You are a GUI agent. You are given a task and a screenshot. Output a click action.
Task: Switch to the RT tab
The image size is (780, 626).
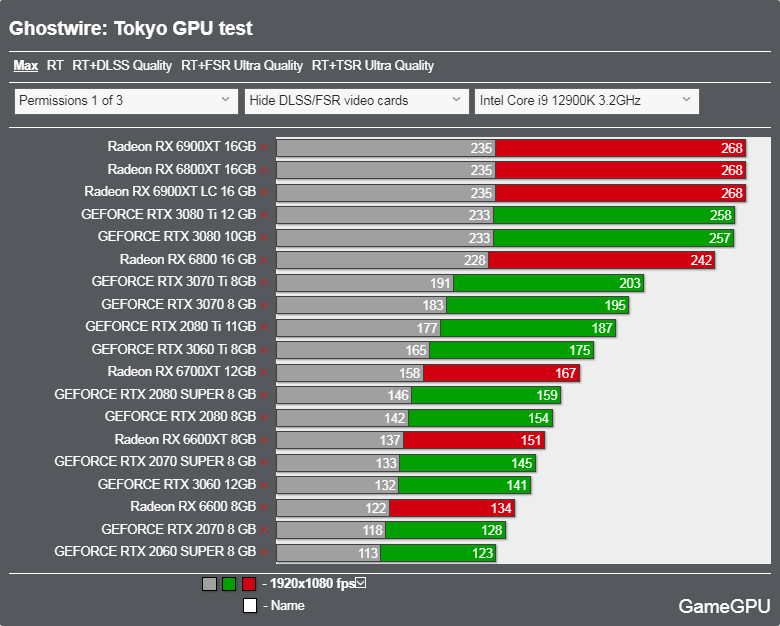click(x=55, y=66)
